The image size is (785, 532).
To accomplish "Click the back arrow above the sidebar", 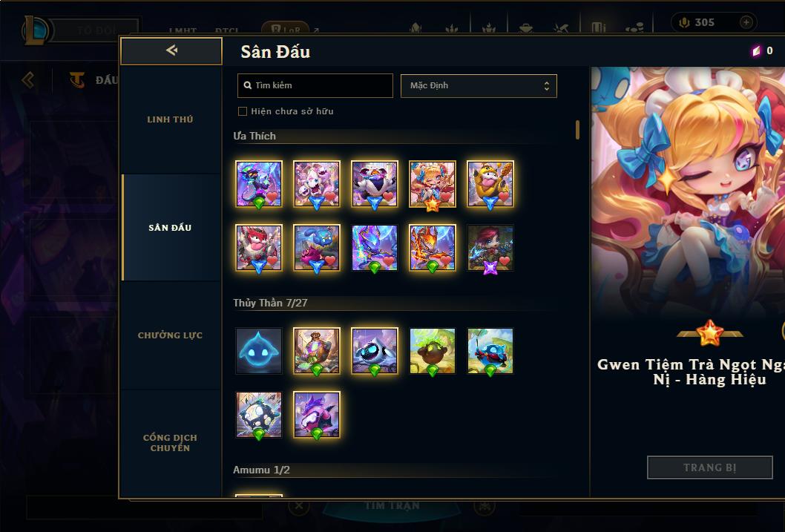I will (171, 50).
